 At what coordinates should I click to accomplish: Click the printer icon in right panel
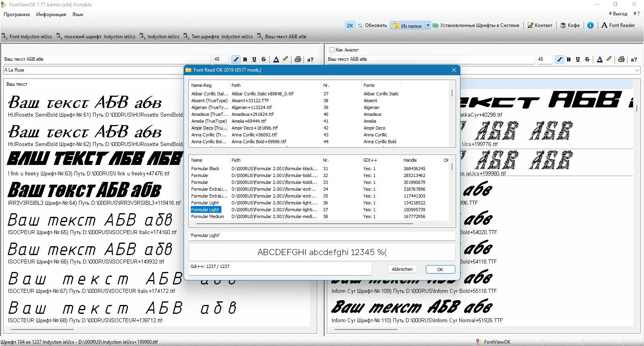tap(621, 59)
